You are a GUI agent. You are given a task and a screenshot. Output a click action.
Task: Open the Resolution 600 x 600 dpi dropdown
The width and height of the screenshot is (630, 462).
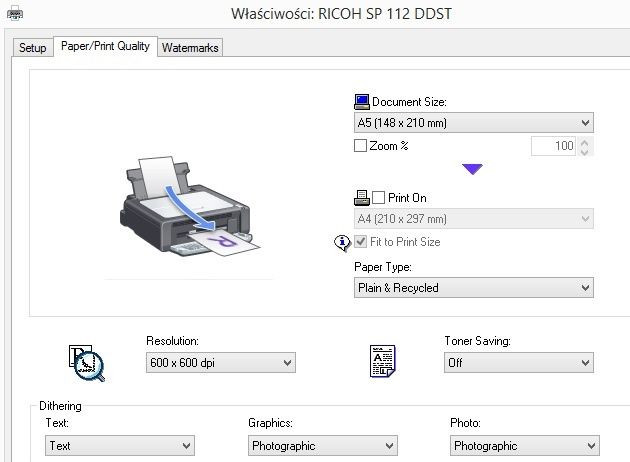(x=221, y=362)
